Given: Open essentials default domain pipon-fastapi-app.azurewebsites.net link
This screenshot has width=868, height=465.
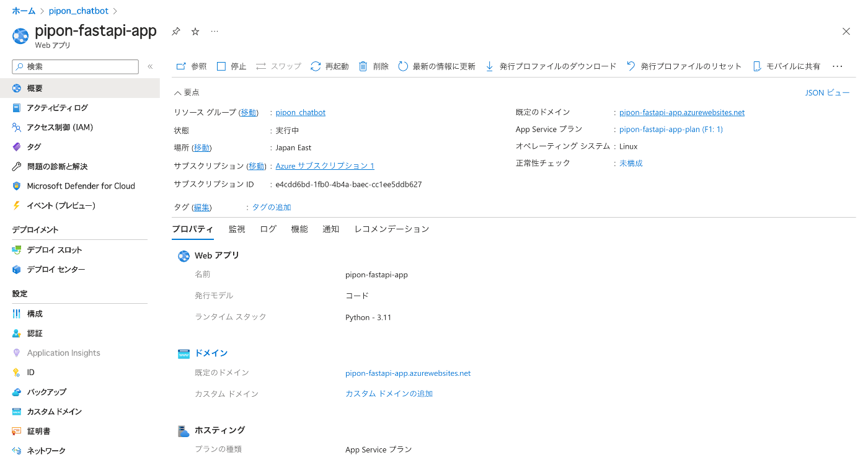Looking at the screenshot, I should (x=682, y=112).
